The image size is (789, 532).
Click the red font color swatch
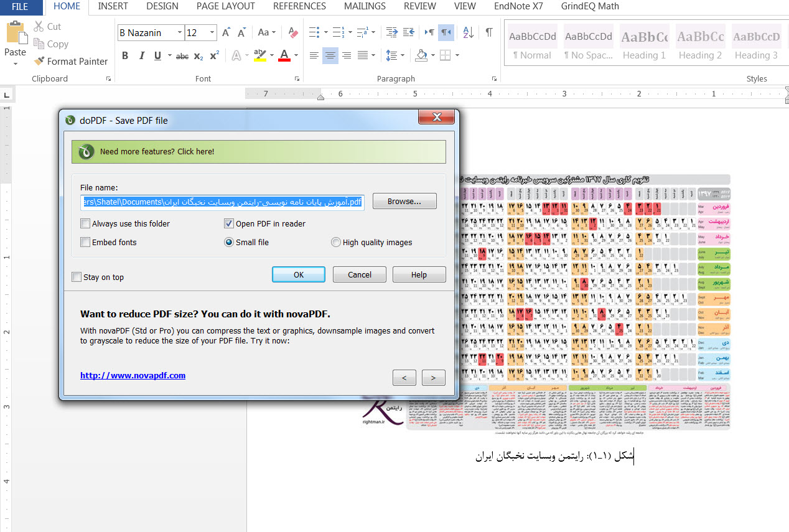(x=284, y=56)
